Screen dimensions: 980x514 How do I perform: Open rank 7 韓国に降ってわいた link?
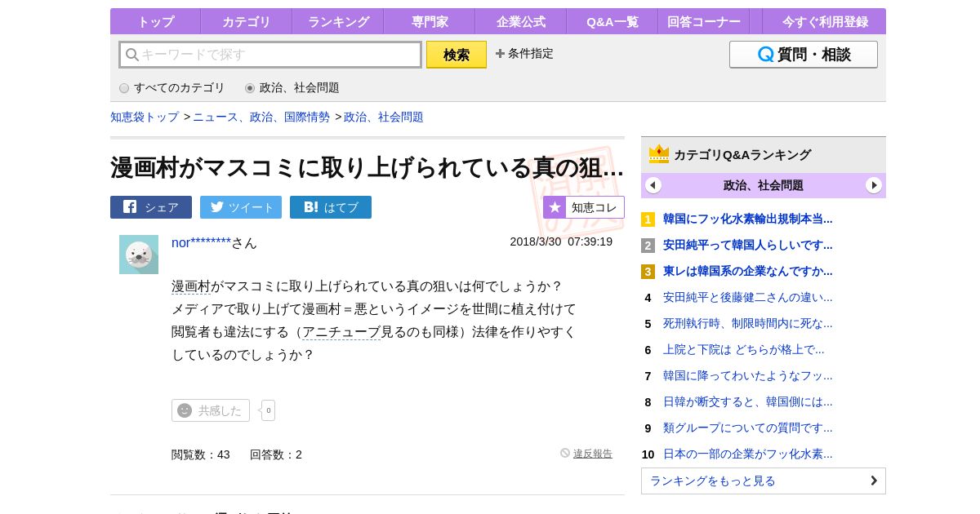click(748, 375)
